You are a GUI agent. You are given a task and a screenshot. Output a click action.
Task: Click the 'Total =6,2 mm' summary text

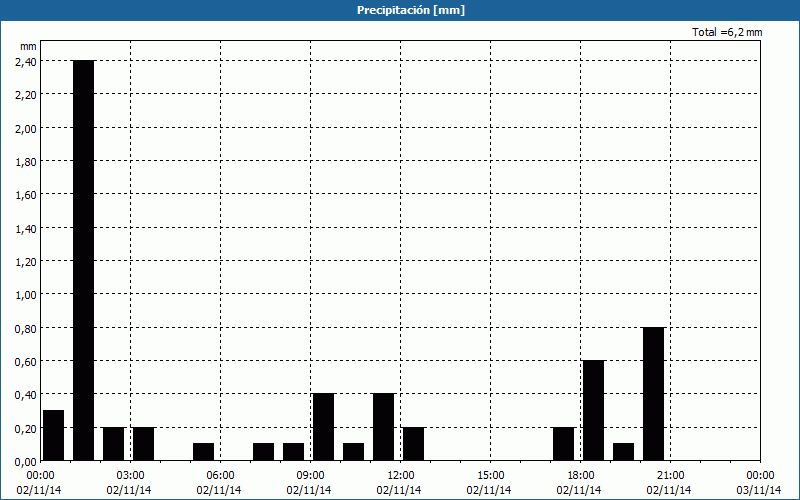727,32
